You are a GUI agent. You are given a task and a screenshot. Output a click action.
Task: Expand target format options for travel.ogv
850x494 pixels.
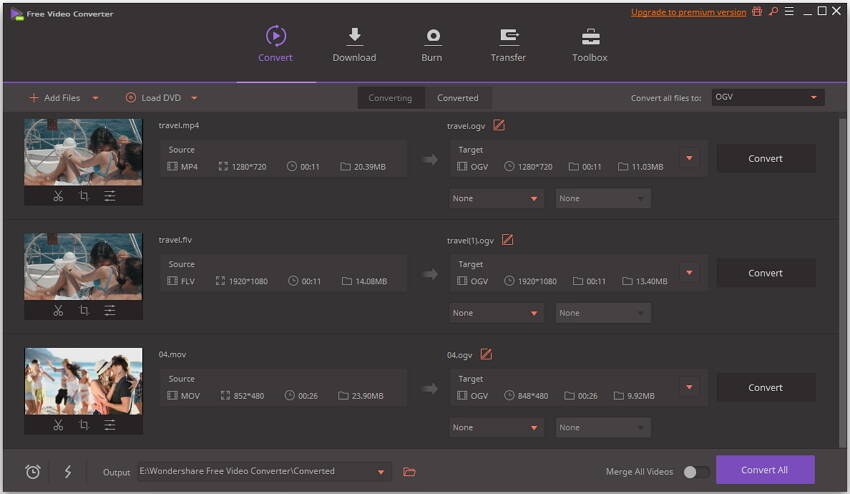[x=689, y=158]
